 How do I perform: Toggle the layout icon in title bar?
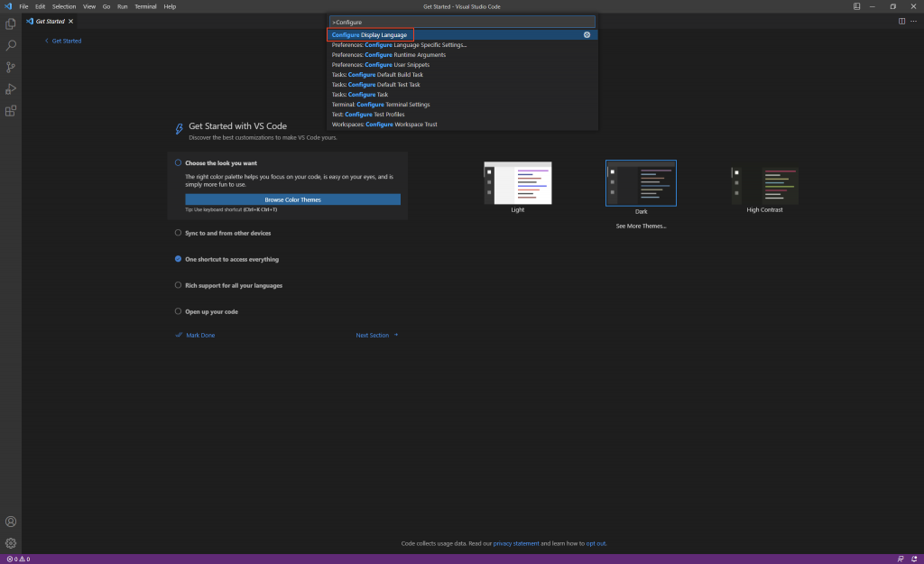pos(857,6)
